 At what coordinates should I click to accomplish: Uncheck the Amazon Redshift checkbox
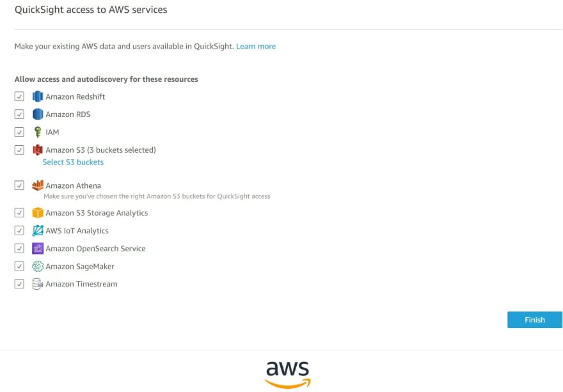(19, 96)
